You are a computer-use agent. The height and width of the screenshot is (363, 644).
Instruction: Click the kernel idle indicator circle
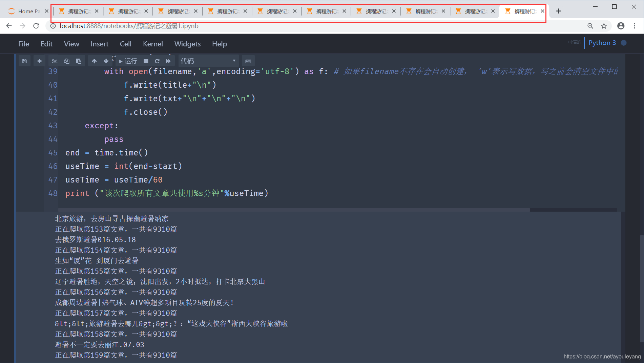tap(624, 43)
